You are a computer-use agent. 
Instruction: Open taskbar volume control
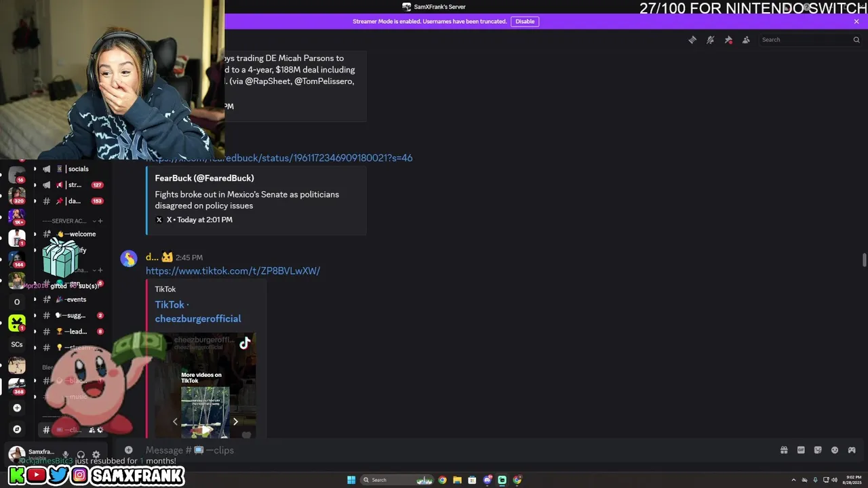[834, 480]
